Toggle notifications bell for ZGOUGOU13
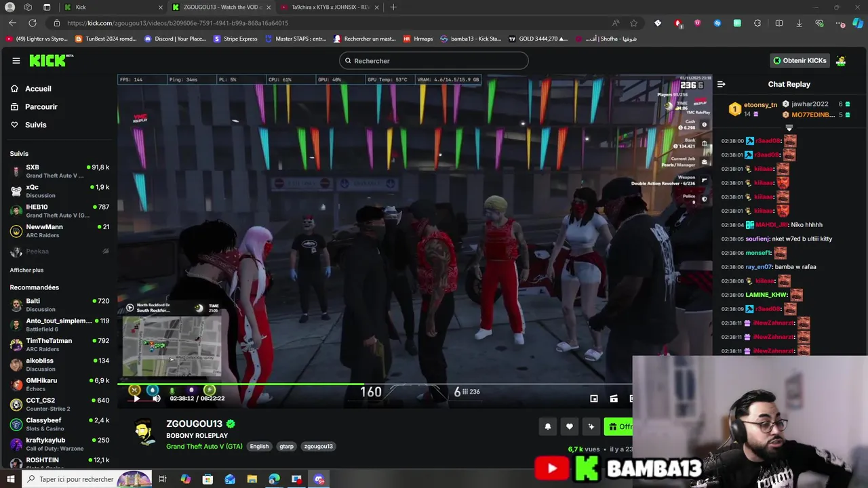 (x=548, y=426)
